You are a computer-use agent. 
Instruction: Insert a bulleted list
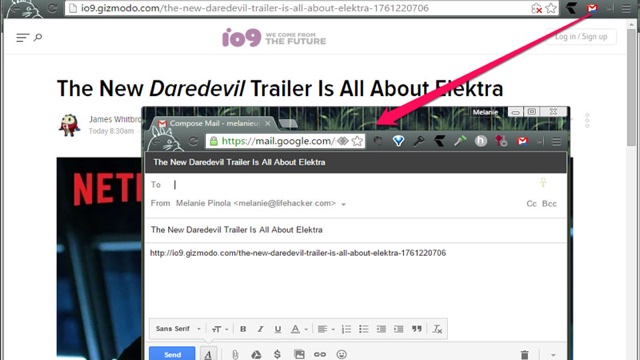click(364, 329)
